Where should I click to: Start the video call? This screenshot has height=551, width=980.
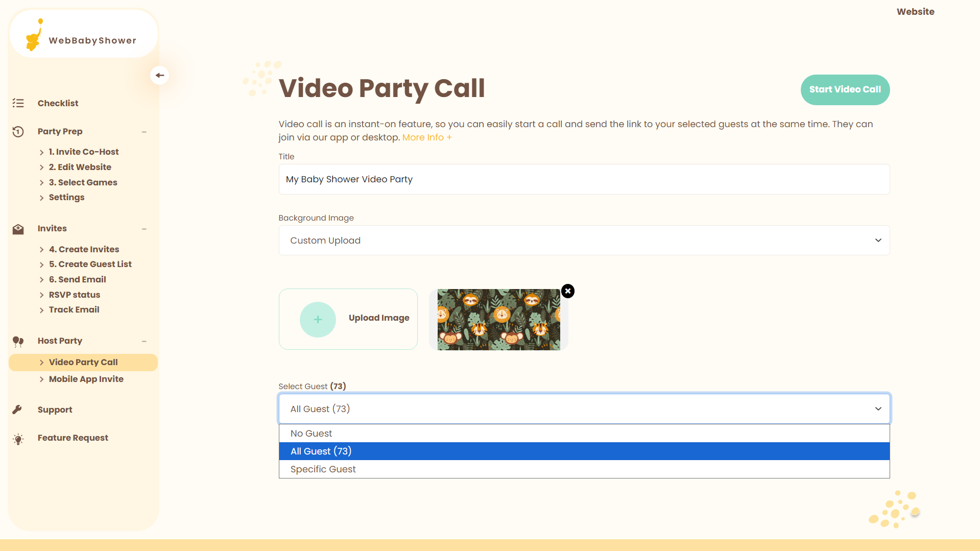845,90
